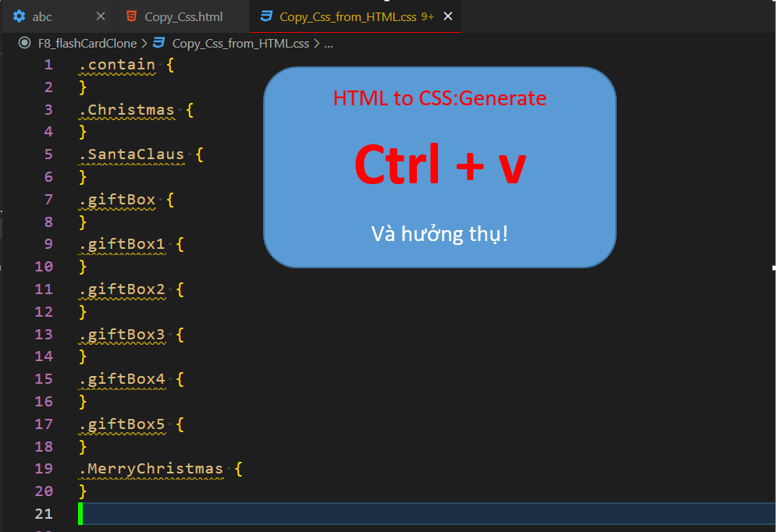
Task: Click the folder icon beside F8_flashCardClone
Action: click(24, 43)
